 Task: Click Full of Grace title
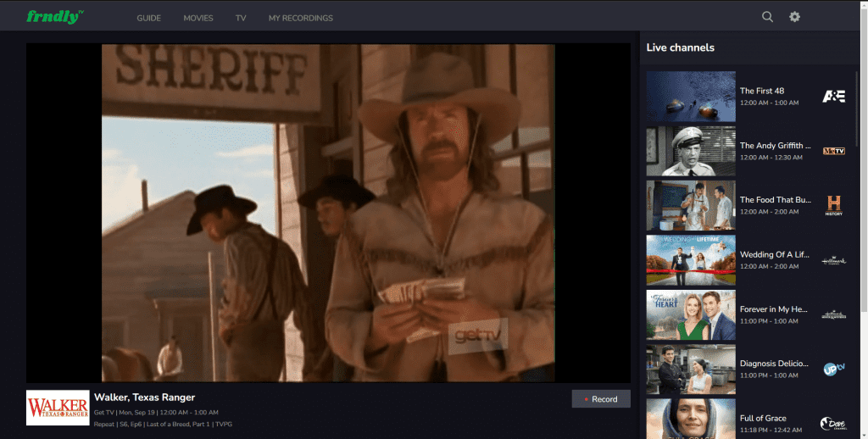pos(763,418)
